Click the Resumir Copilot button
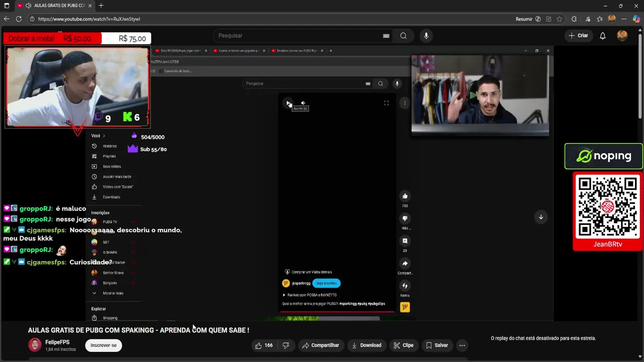Screen dimensions: 644x362 click(528, 19)
